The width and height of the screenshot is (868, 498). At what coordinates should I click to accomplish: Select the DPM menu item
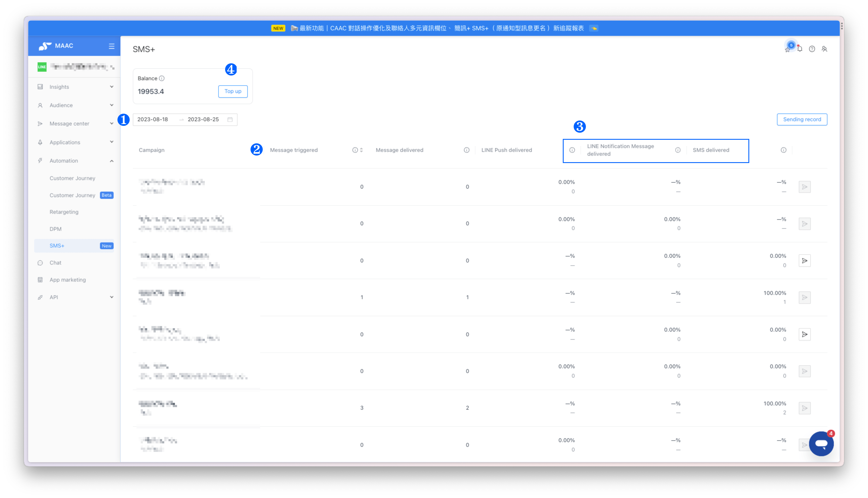[56, 229]
